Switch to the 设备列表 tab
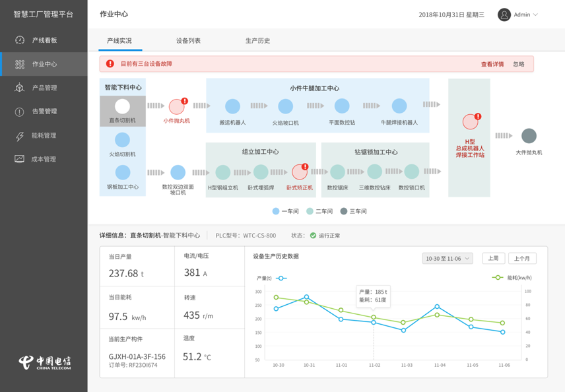Viewport: 565px width, 392px height. pyautogui.click(x=188, y=41)
